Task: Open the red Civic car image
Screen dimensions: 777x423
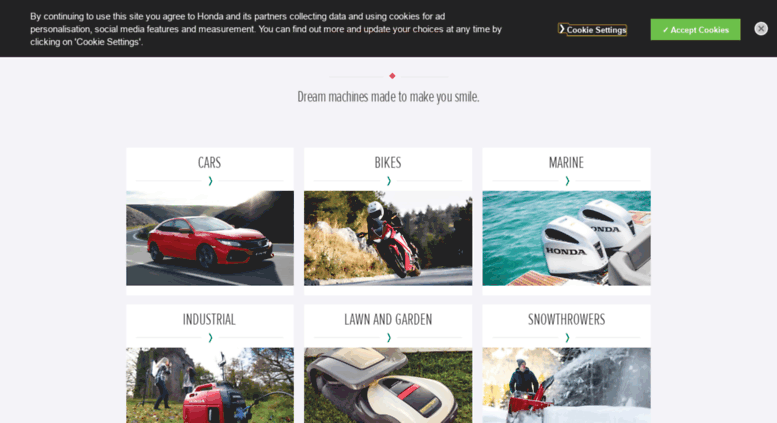Action: (210, 238)
